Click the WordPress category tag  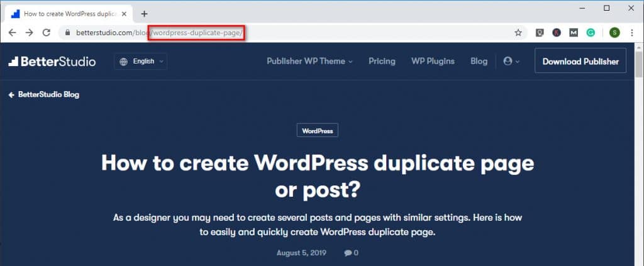318,131
